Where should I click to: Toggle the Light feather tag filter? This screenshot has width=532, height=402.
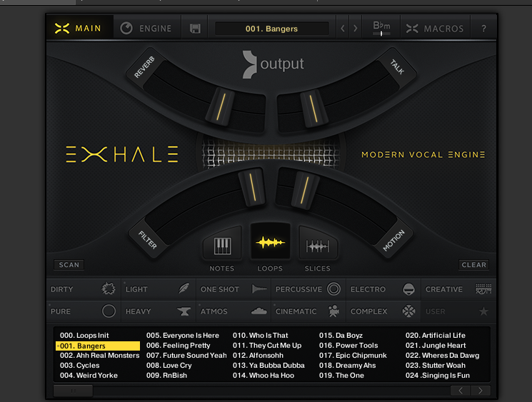point(159,289)
